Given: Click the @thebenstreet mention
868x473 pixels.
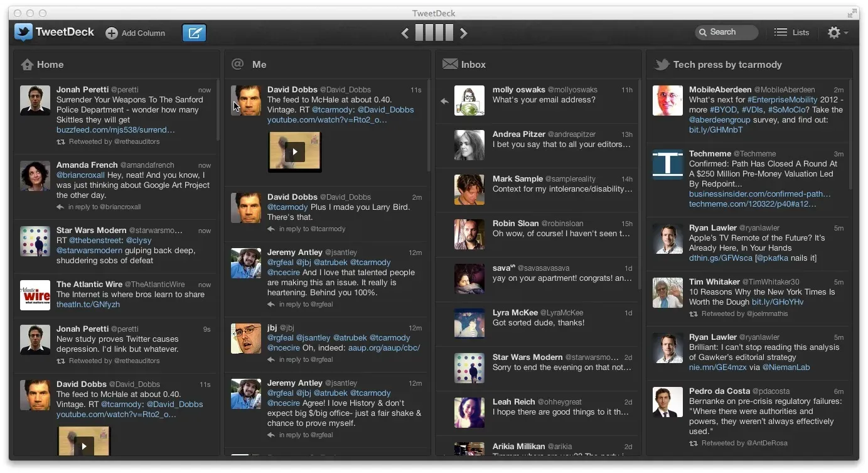Looking at the screenshot, I should (95, 241).
